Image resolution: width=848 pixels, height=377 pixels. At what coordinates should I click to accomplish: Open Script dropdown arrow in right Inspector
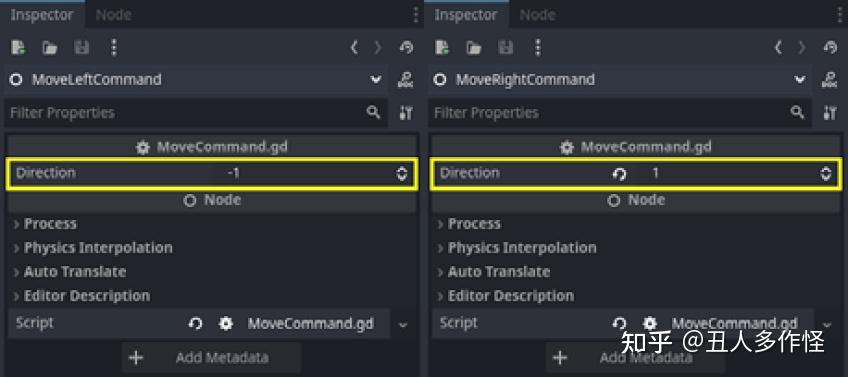click(x=827, y=325)
